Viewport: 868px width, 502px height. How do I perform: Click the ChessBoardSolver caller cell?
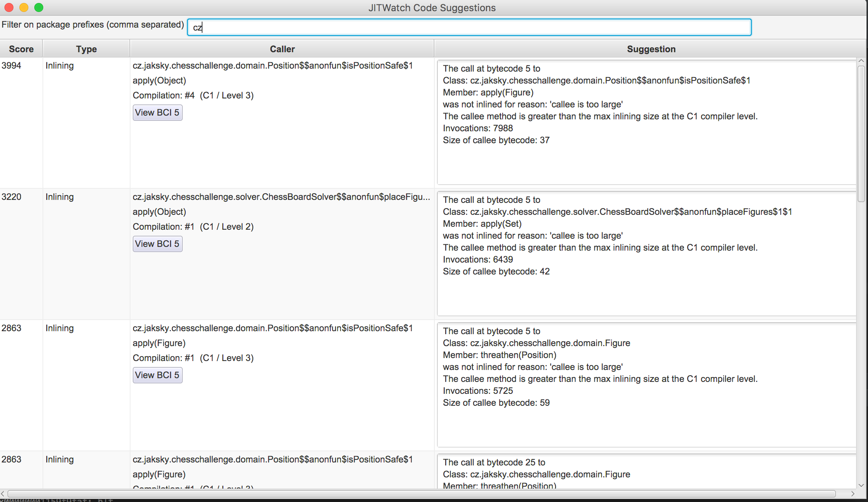[x=281, y=197]
